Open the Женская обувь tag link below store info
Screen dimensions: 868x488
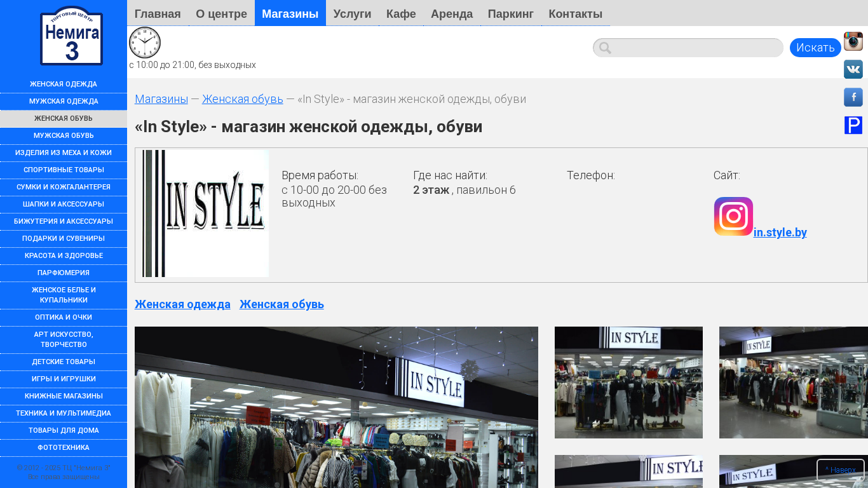click(x=281, y=304)
